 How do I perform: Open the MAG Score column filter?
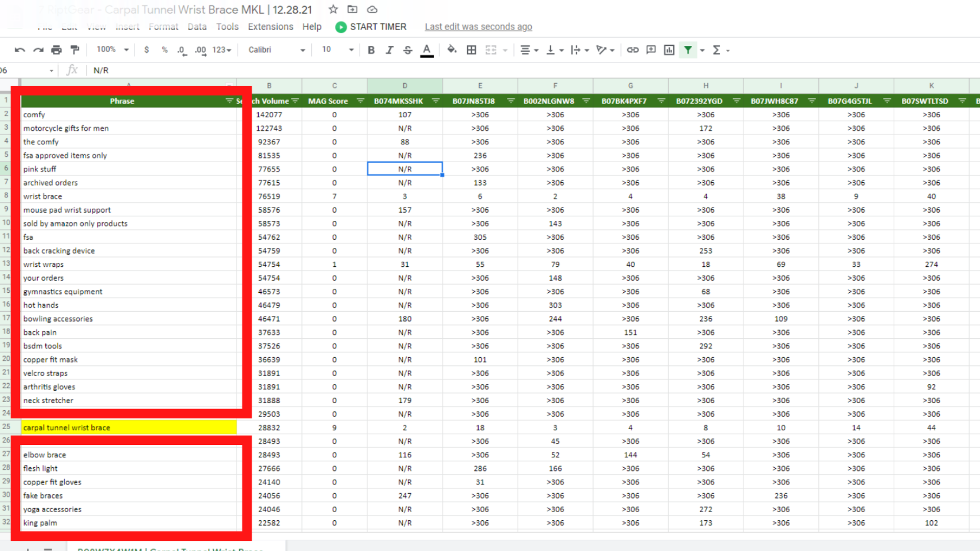(x=360, y=101)
